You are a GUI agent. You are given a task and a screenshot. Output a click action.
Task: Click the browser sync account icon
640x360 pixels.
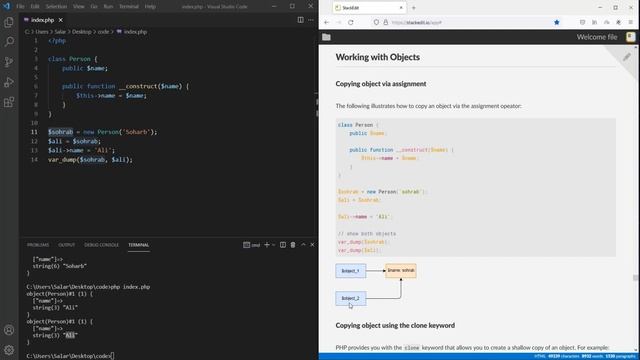click(x=607, y=22)
